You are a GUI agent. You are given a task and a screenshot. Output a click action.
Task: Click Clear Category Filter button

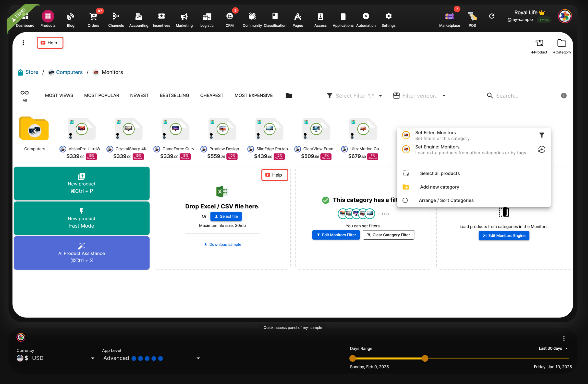[x=388, y=235]
